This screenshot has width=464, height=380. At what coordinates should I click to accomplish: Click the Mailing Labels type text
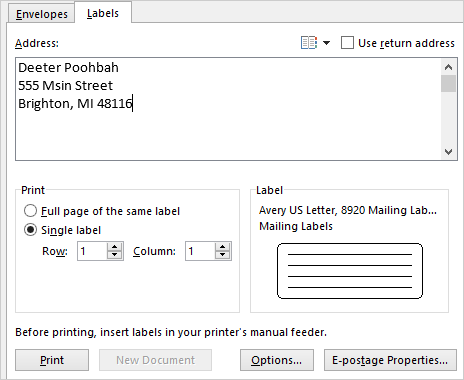pos(296,226)
